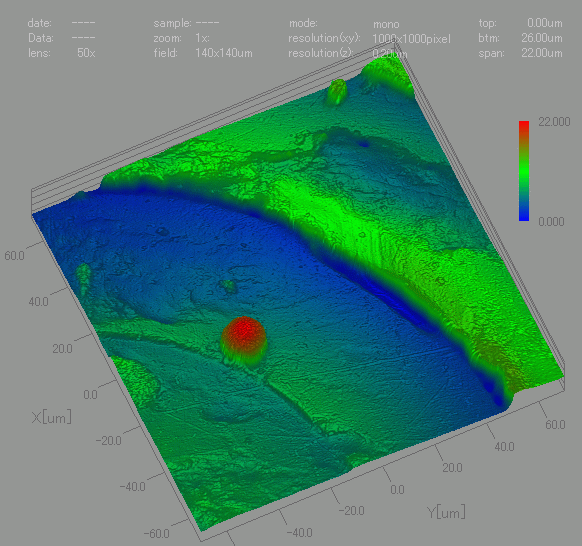The height and width of the screenshot is (546, 582).
Task: Click the blue bottom of the color scale bar
Action: pyautogui.click(x=524, y=216)
